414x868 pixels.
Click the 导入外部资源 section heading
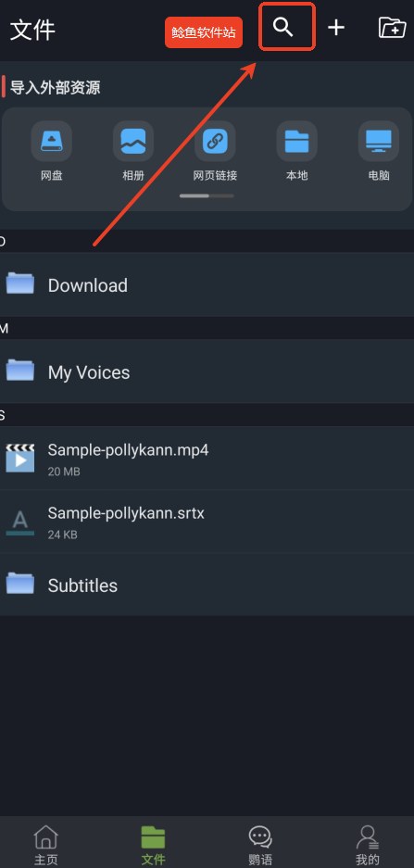[x=55, y=87]
